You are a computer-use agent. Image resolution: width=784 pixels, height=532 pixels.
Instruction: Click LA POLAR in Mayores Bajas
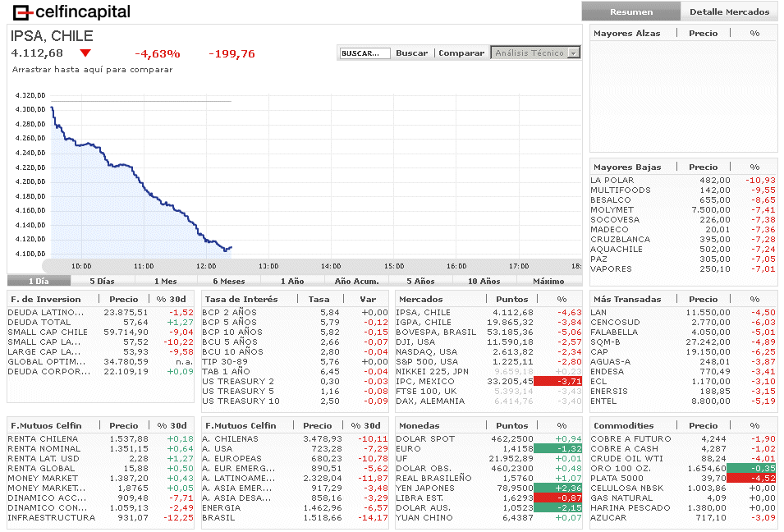pyautogui.click(x=612, y=180)
